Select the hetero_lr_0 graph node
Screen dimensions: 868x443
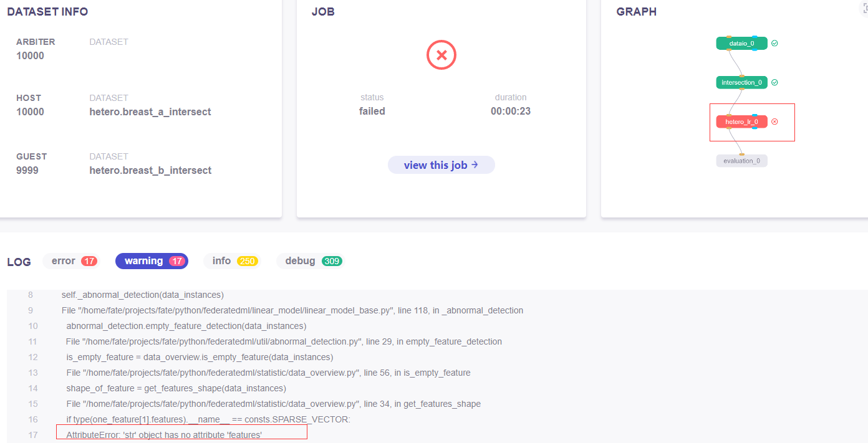point(741,121)
